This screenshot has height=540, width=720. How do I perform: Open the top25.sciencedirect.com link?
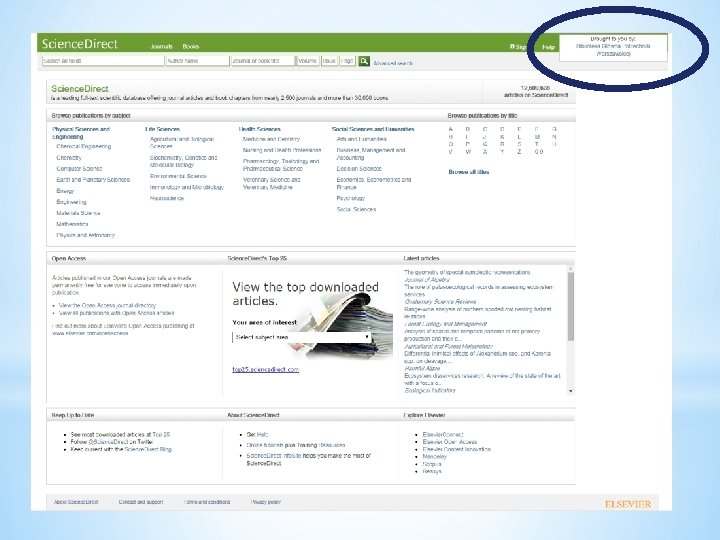click(265, 369)
